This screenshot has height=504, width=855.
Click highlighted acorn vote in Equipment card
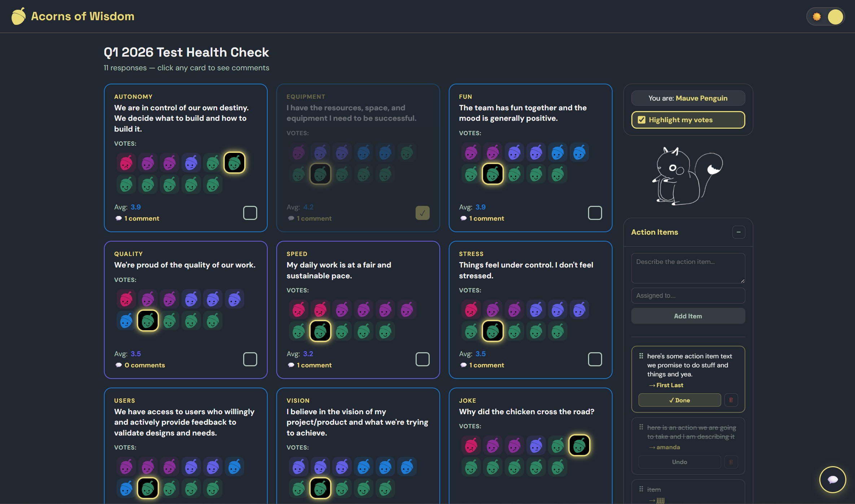(320, 174)
